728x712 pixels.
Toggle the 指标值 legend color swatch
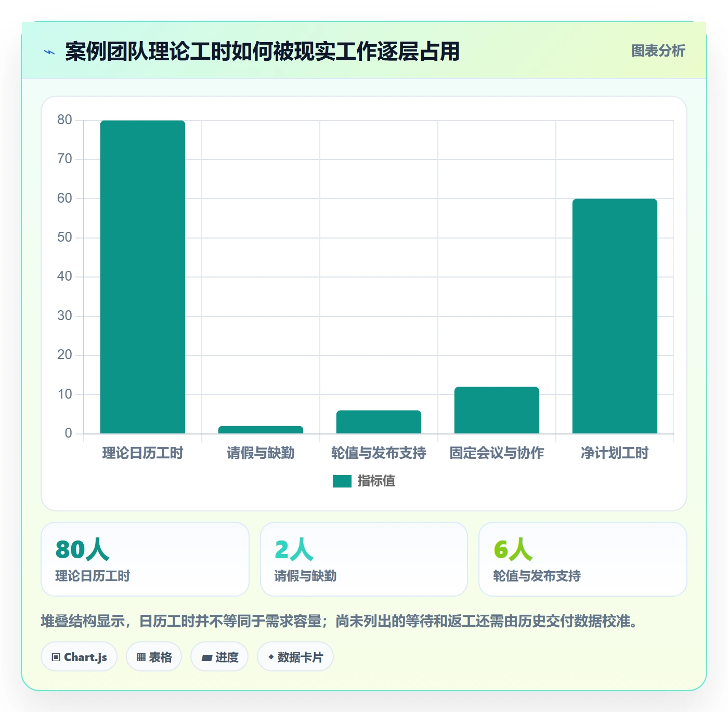342,481
